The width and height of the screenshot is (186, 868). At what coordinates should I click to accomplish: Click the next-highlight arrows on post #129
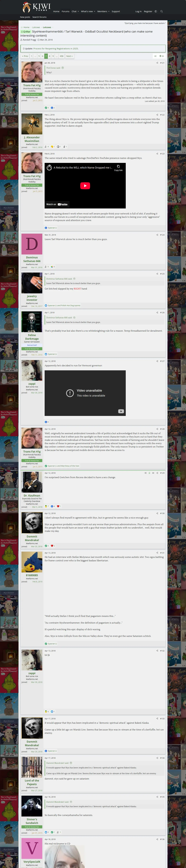pos(153,473)
